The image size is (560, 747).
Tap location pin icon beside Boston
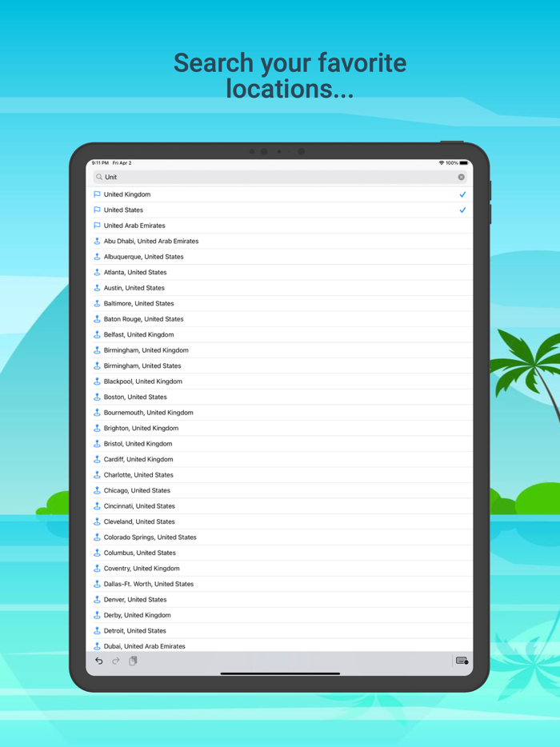(x=97, y=397)
